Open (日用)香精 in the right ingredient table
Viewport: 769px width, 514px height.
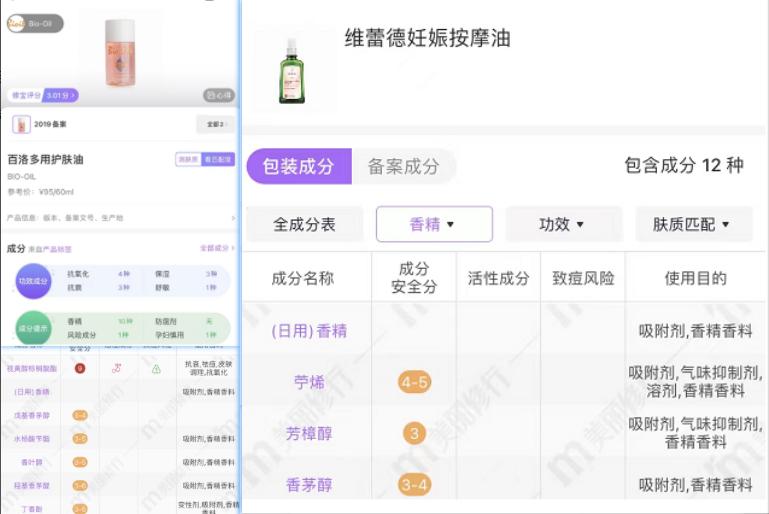[309, 331]
